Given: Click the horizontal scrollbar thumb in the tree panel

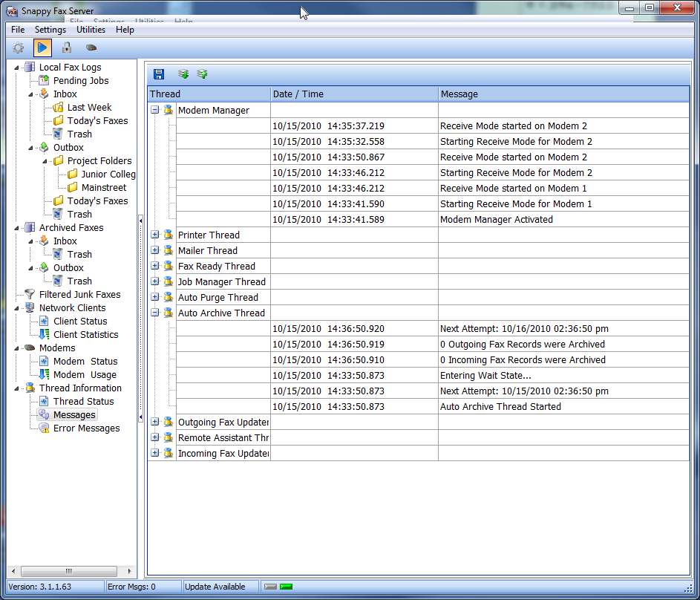Looking at the screenshot, I should tap(69, 571).
